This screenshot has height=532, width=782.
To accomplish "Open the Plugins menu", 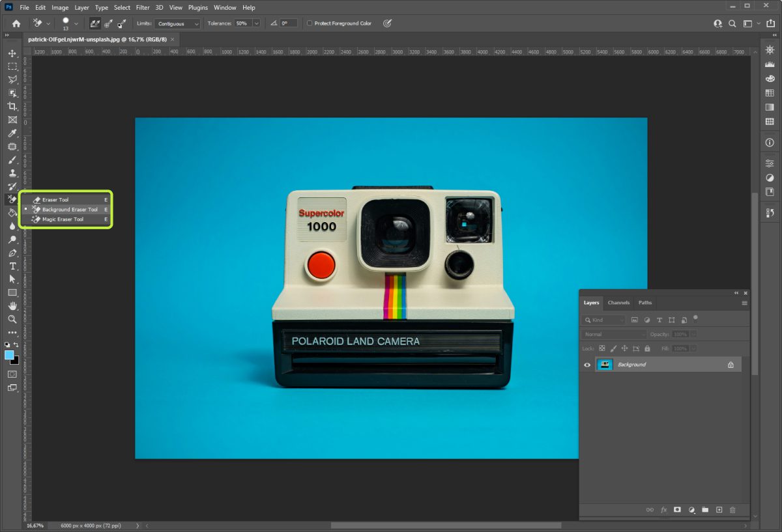I will pyautogui.click(x=198, y=8).
